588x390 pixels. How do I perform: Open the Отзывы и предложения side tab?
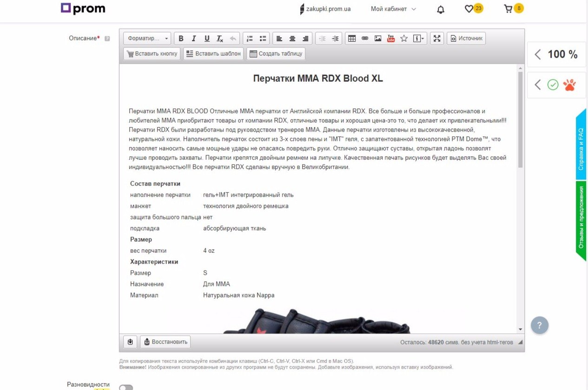(x=581, y=221)
